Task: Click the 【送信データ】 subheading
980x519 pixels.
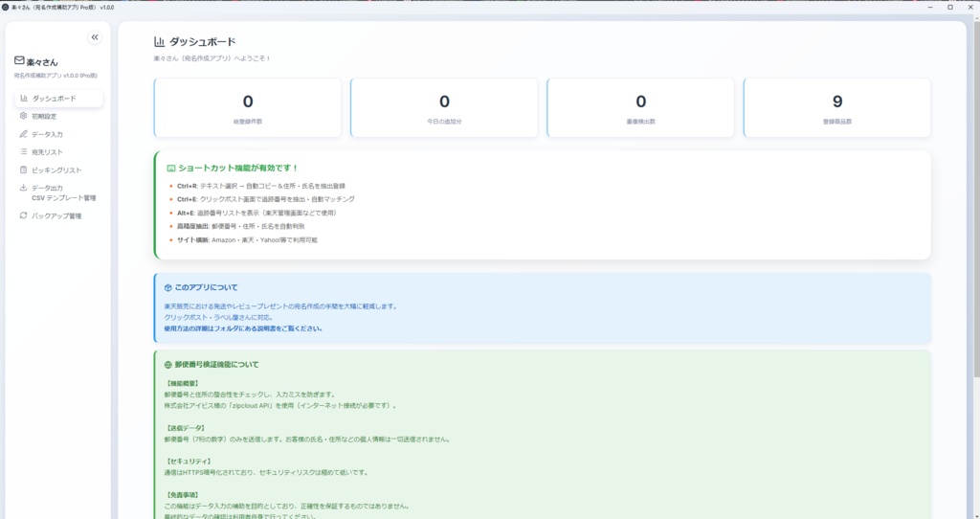Action: [185, 428]
